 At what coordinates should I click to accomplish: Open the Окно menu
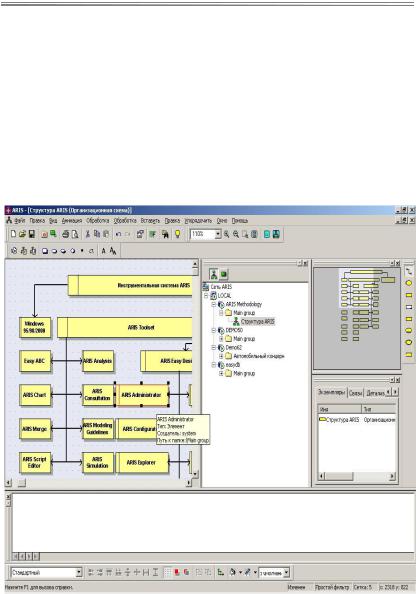222,220
